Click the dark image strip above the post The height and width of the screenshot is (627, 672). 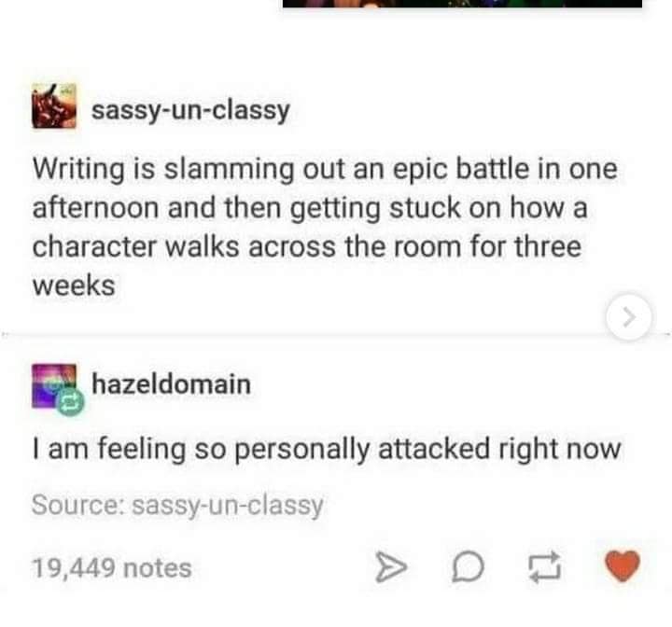462,4
